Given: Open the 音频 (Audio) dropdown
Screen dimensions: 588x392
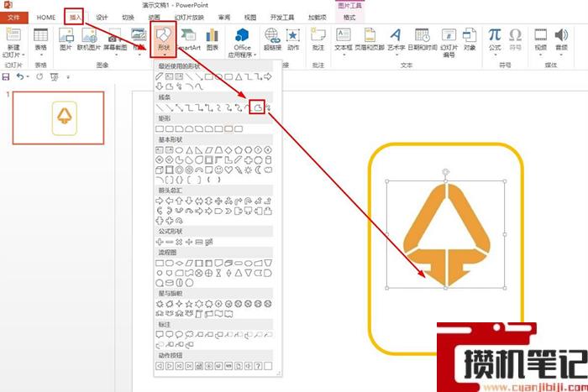Looking at the screenshot, I should (561, 42).
